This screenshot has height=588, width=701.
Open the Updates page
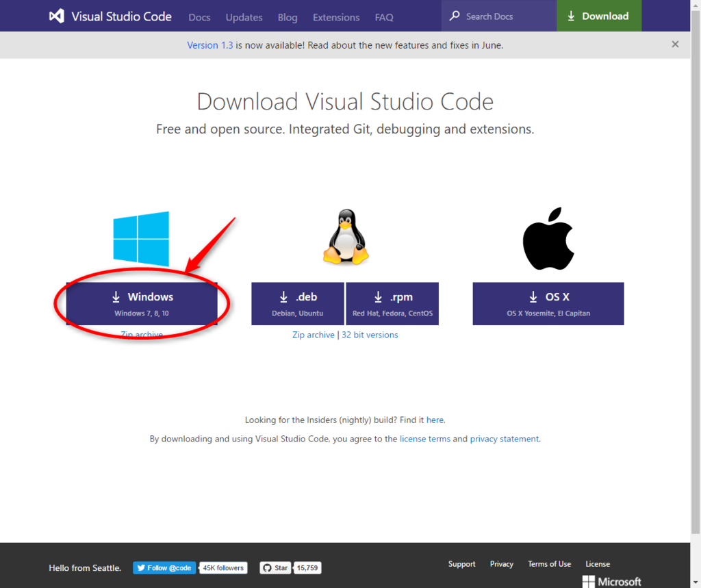pos(244,17)
